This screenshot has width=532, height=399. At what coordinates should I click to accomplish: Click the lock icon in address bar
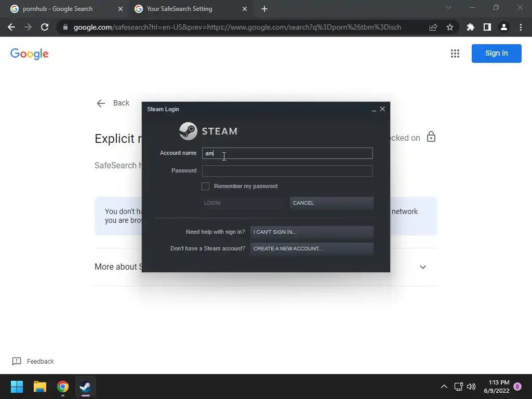coord(65,27)
